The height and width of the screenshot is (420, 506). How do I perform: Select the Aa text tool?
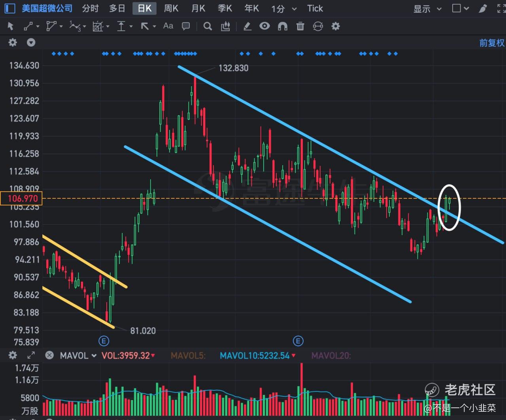click(x=168, y=26)
